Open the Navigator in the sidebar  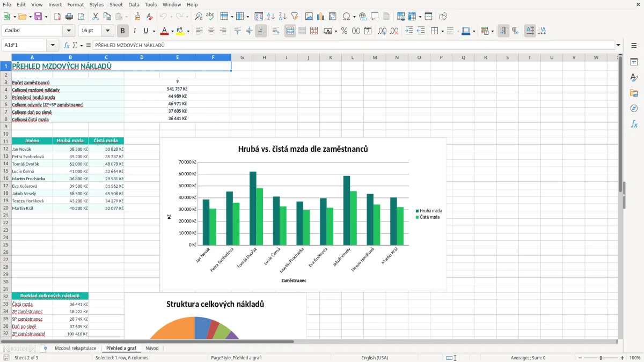[634, 108]
